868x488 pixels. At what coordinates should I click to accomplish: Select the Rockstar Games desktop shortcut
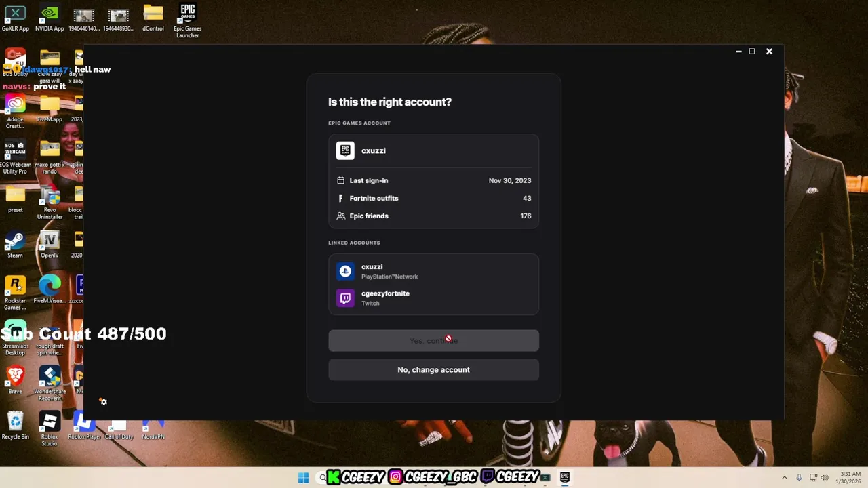15,293
